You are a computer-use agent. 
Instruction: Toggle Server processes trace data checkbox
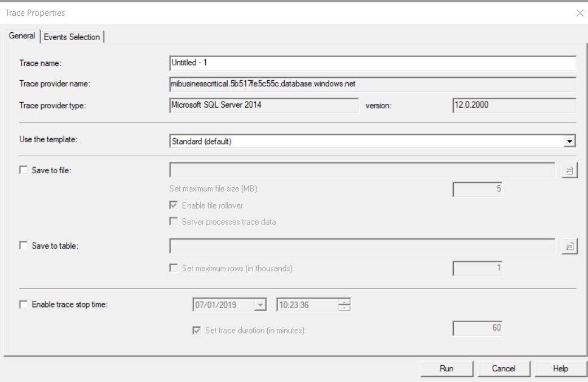click(174, 222)
